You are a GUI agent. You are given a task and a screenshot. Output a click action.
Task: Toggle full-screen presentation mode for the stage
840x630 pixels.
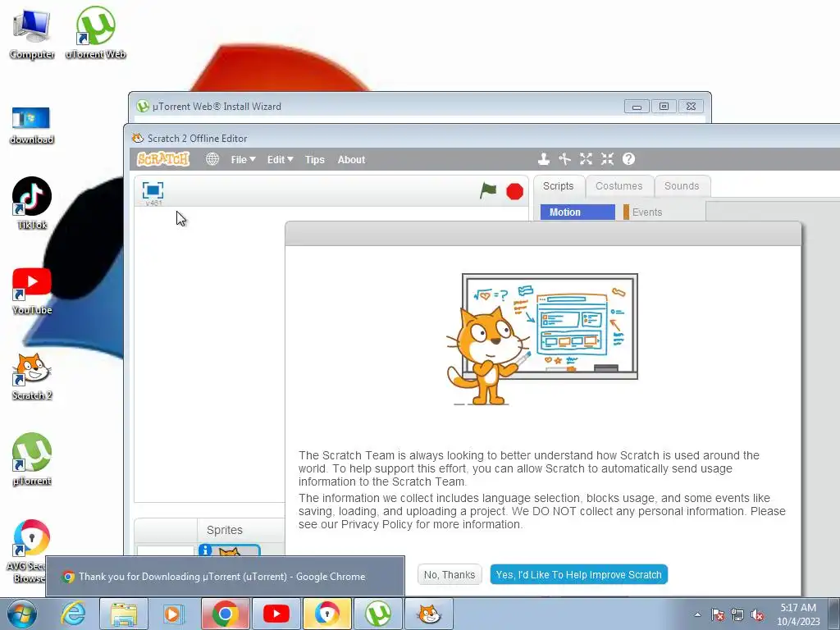(x=153, y=190)
